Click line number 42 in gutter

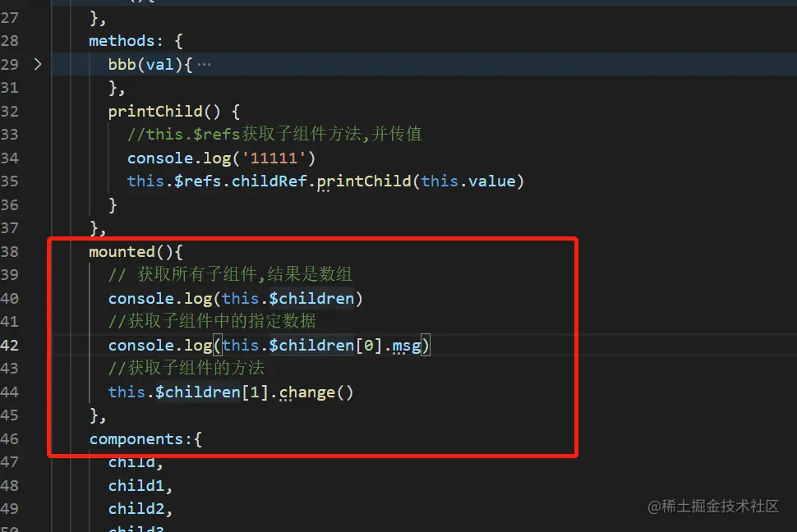[x=10, y=345]
